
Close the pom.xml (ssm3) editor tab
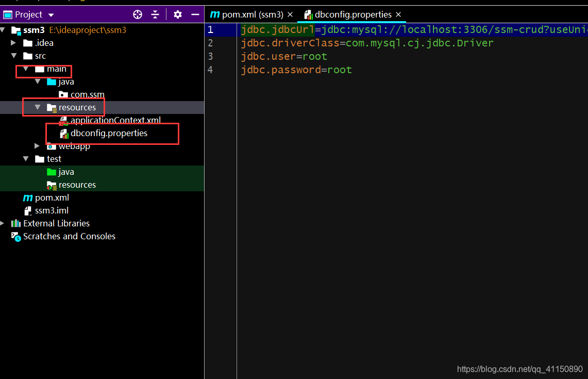pos(290,14)
